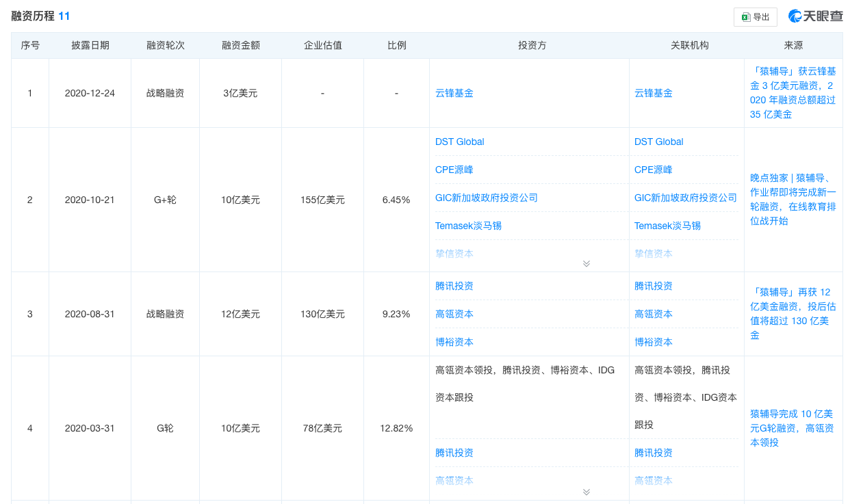Select date cell 2020-03-31
Viewport: 850px width, 504px height.
pyautogui.click(x=90, y=428)
